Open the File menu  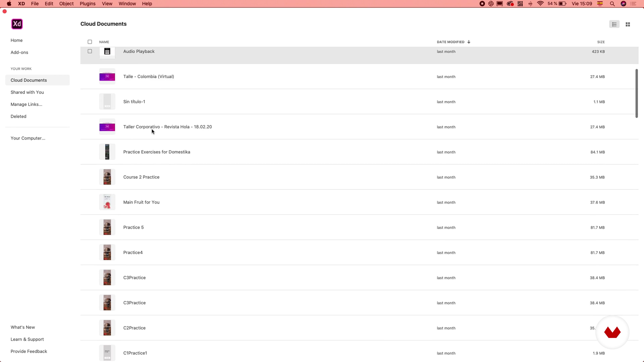tap(35, 4)
